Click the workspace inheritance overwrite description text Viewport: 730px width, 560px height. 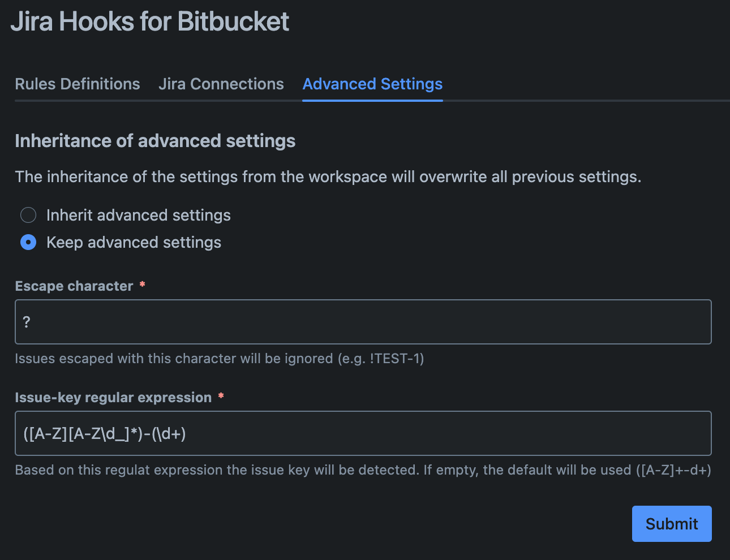click(328, 177)
